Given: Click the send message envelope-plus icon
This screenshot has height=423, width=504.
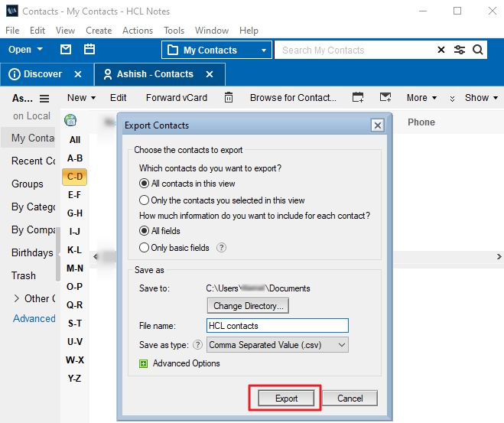Looking at the screenshot, I should pos(385,97).
